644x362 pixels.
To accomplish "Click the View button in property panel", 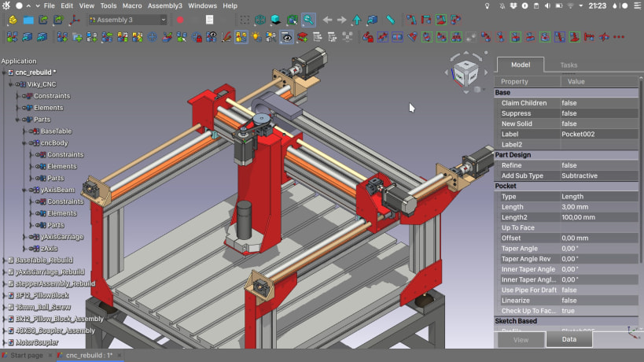I will point(521,339).
